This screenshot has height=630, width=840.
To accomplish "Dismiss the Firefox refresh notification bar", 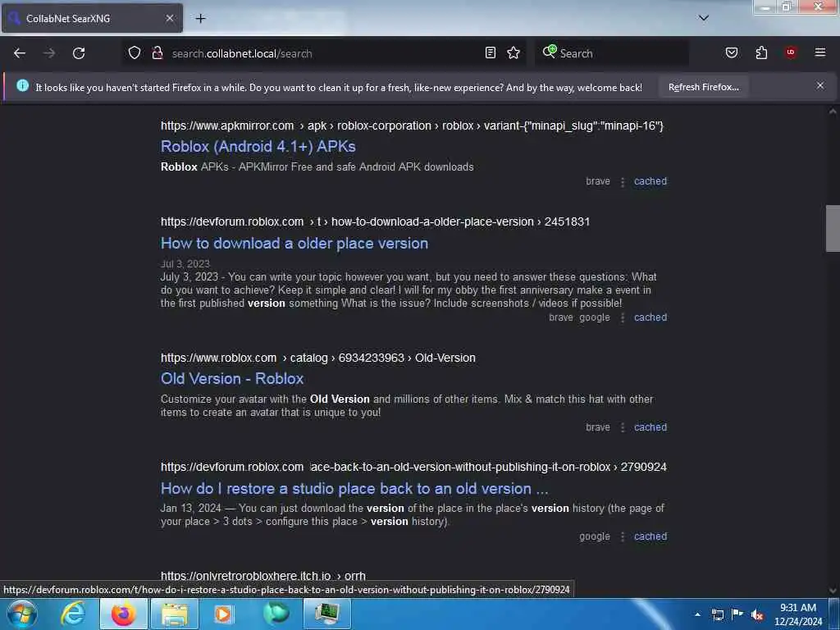I will 820,85.
